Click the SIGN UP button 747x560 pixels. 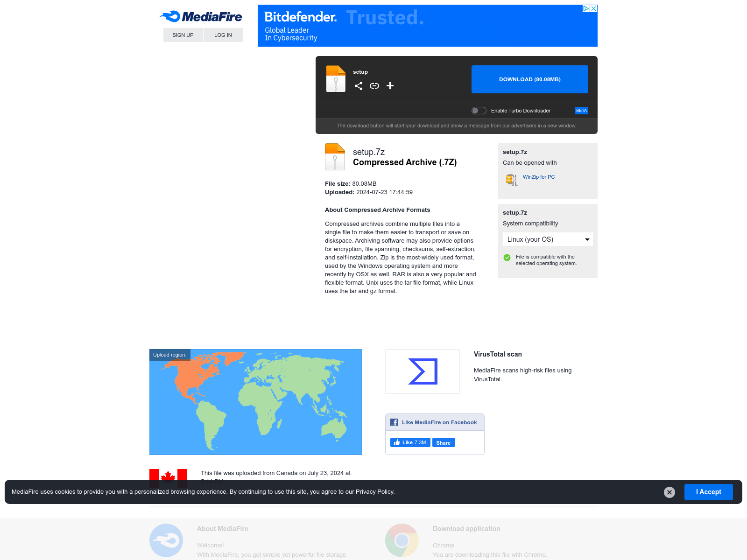(183, 35)
